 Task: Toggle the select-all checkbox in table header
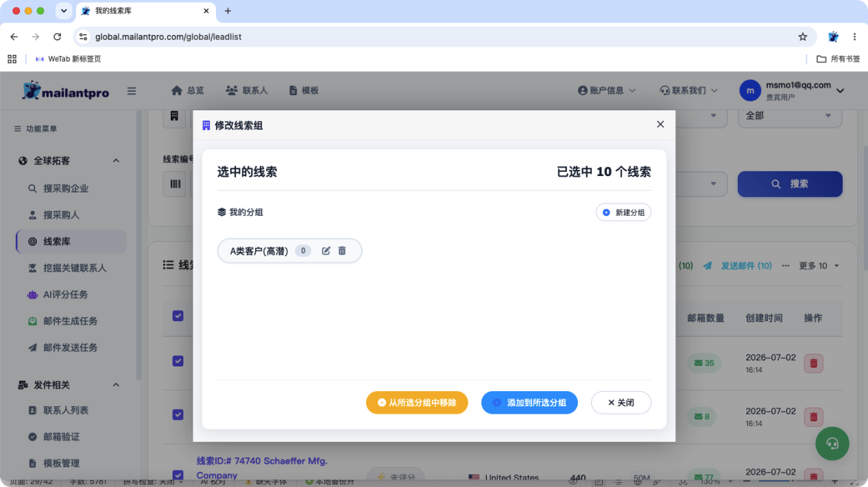pos(178,316)
